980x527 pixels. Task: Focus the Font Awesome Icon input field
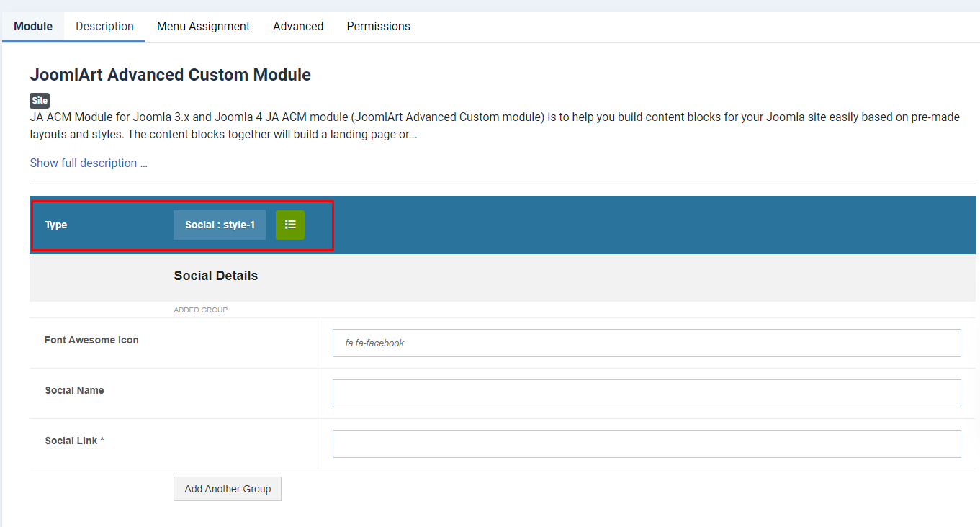point(646,343)
